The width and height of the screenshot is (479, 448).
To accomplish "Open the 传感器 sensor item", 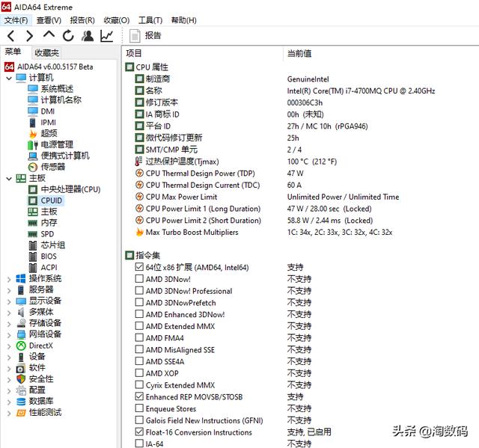I will click(53, 167).
